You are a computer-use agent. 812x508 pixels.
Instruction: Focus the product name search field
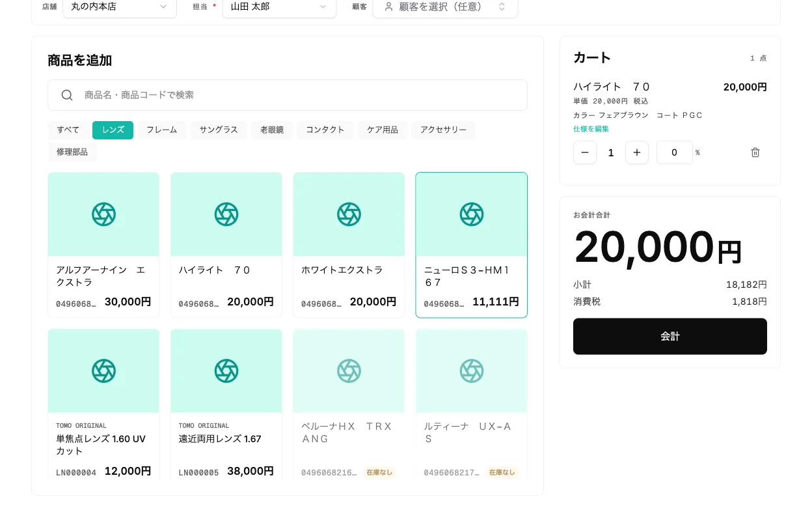[288, 95]
